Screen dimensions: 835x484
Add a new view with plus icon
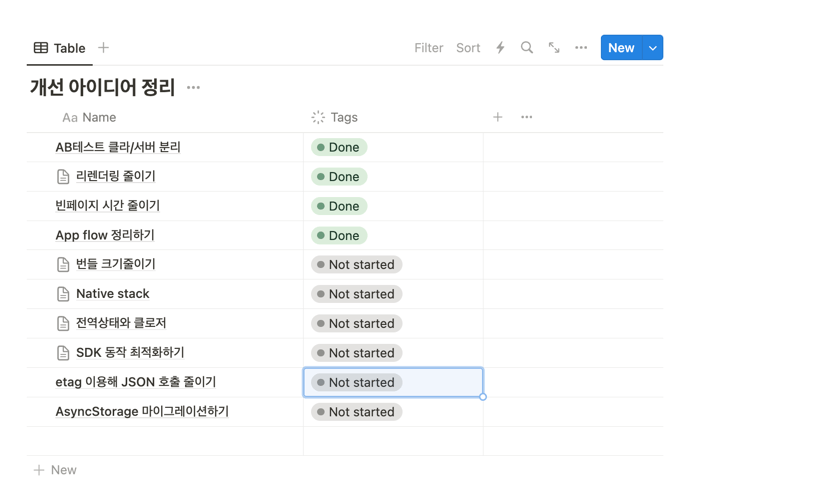pyautogui.click(x=103, y=48)
